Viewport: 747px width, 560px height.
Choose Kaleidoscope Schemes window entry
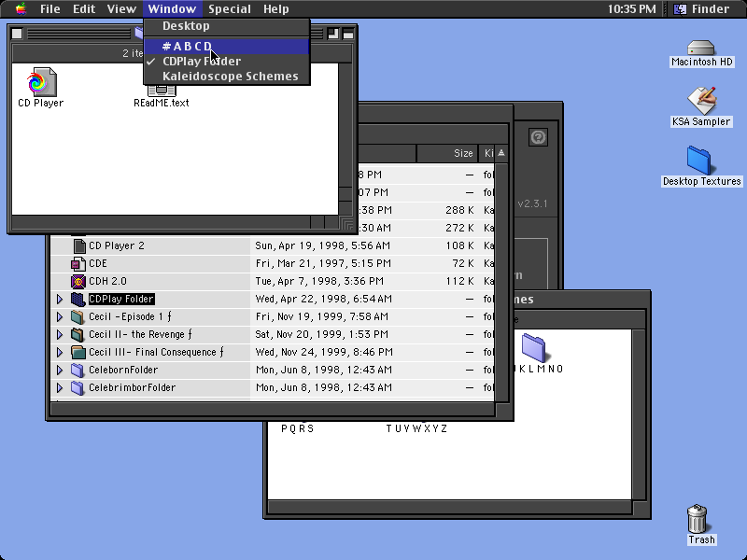click(x=227, y=77)
